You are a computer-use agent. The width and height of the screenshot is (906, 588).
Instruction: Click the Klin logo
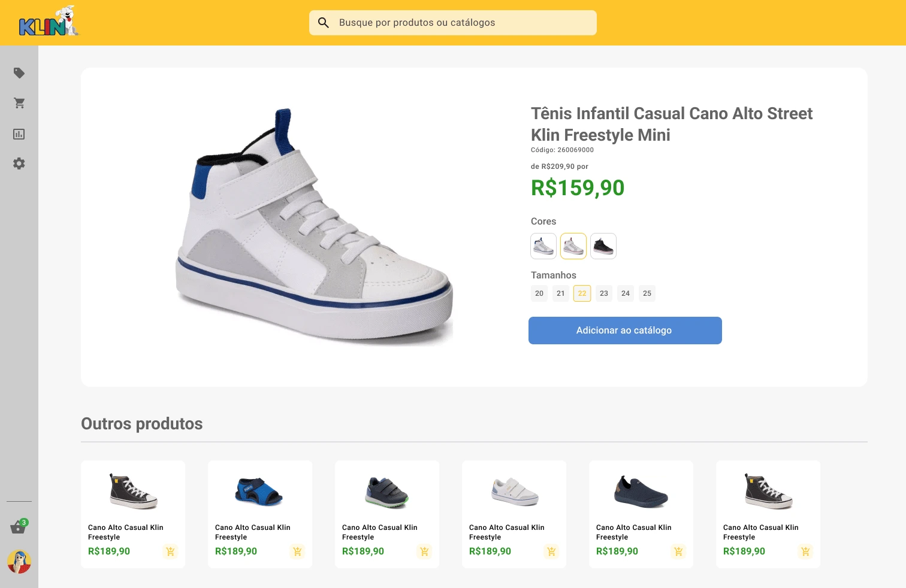[x=49, y=22]
